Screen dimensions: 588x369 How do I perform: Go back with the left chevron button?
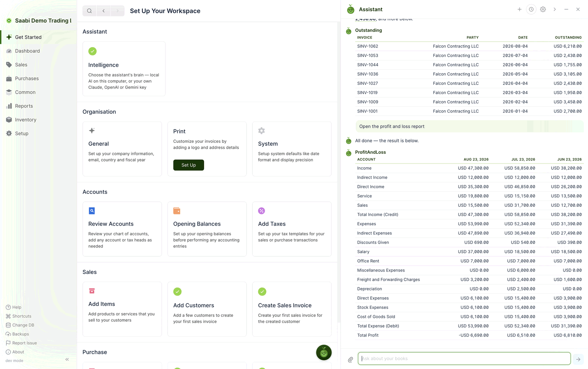(103, 11)
